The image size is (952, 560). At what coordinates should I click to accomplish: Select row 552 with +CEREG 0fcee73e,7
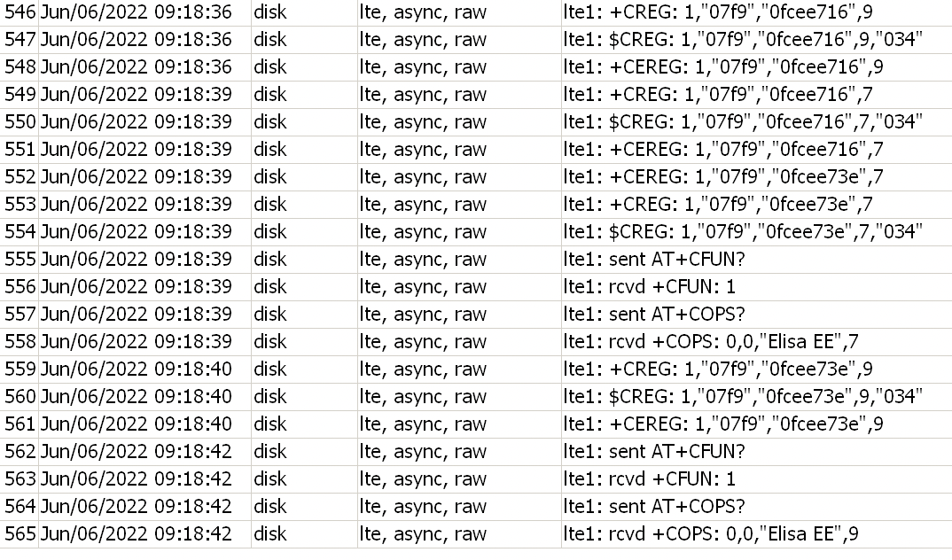pyautogui.click(x=723, y=177)
